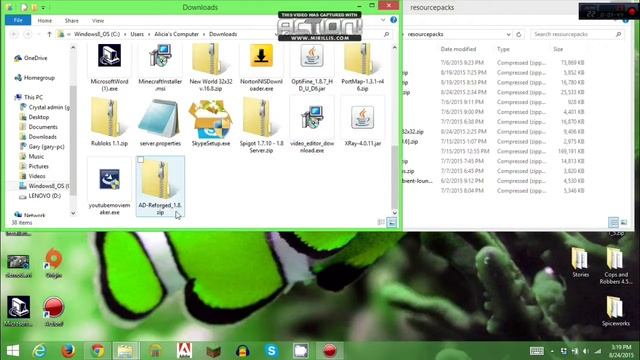The height and width of the screenshot is (360, 640).
Task: Click the Forward navigation arrow in Downloads window
Action: coord(28,34)
